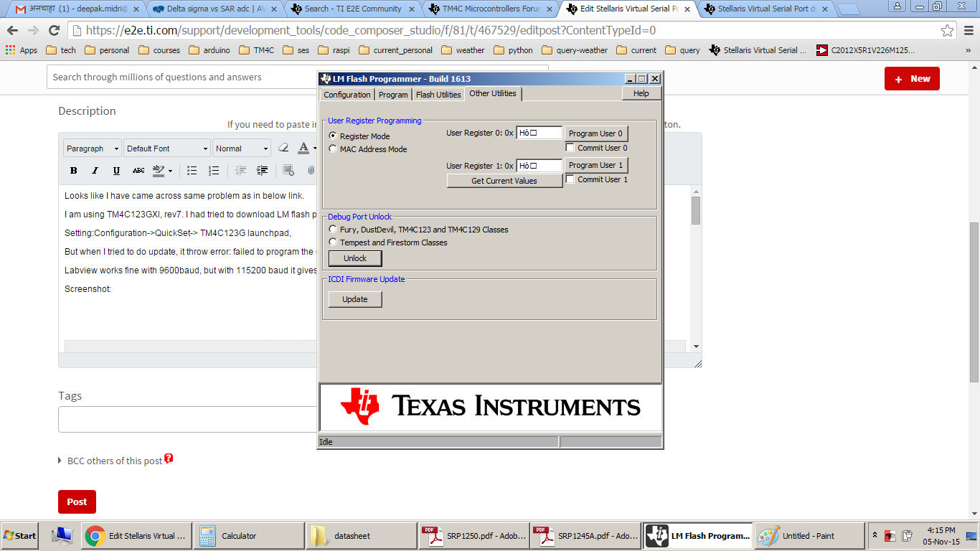980x551 pixels.
Task: Expand BCC others of this post
Action: [x=60, y=461]
